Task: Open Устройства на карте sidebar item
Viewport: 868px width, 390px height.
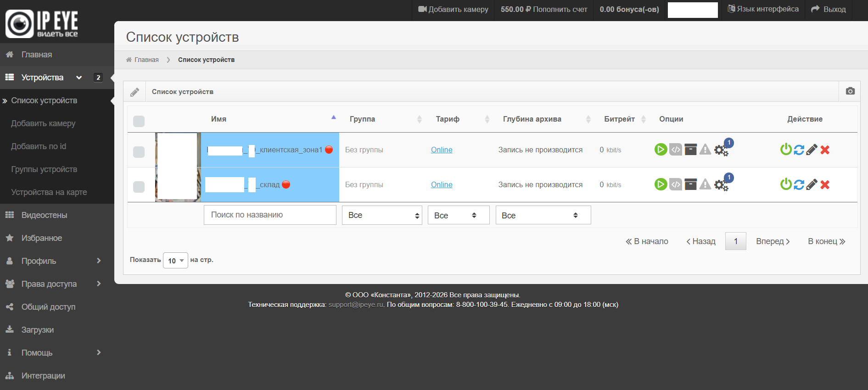Action: pos(49,192)
